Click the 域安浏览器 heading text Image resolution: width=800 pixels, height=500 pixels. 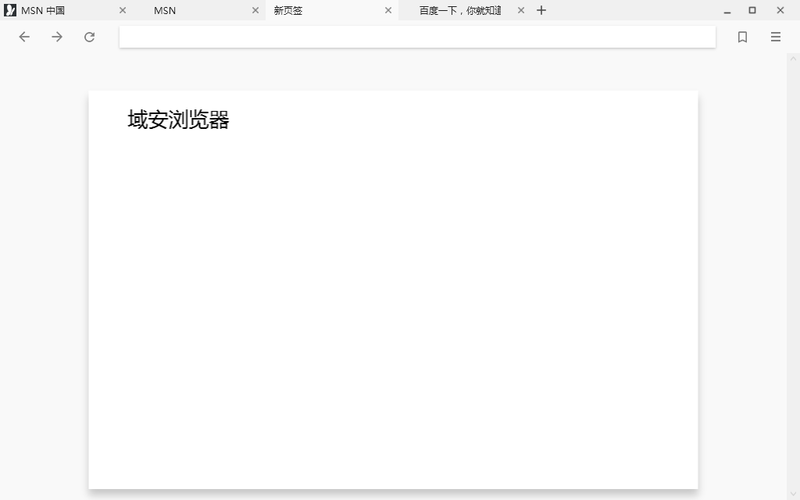pyautogui.click(x=179, y=120)
